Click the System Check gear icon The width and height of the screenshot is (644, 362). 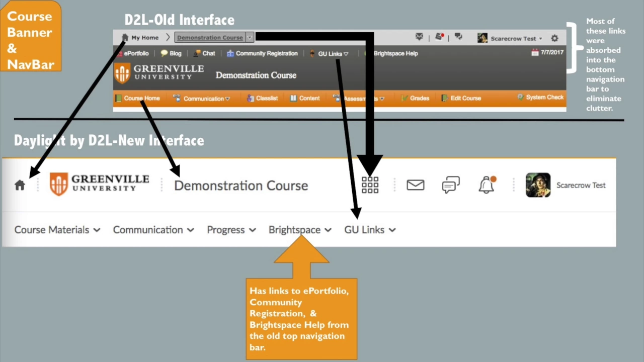click(520, 97)
